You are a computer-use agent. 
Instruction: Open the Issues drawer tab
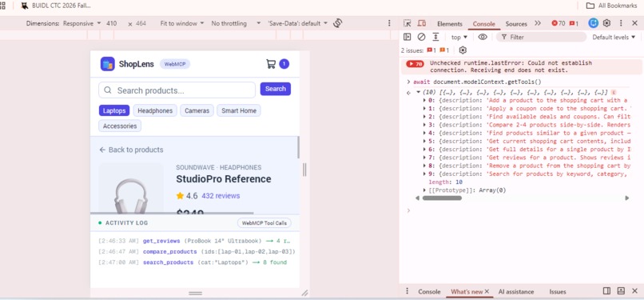point(558,292)
